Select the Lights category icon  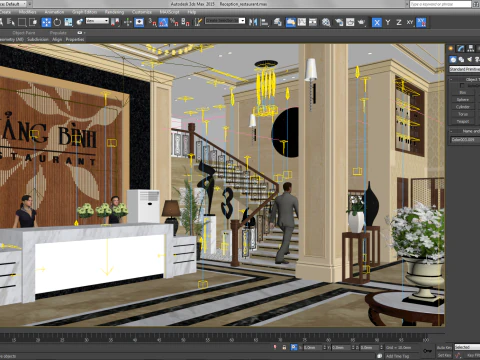tap(470, 60)
